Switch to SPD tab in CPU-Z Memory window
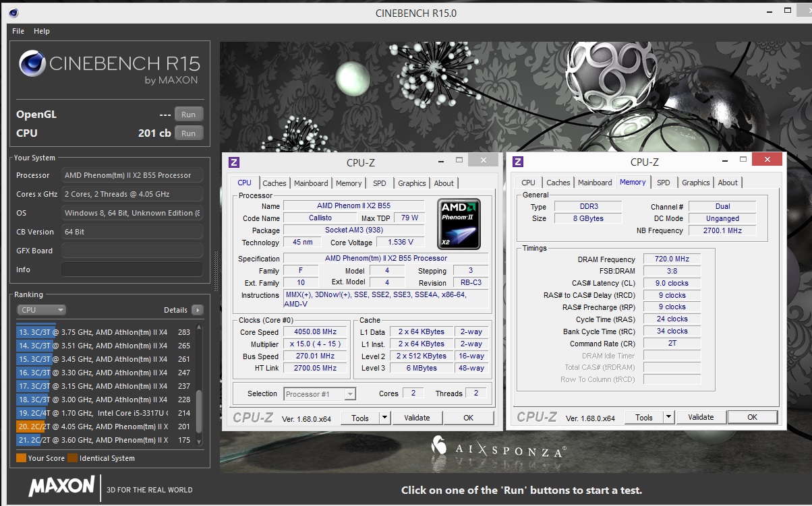This screenshot has width=812, height=506. [x=664, y=183]
